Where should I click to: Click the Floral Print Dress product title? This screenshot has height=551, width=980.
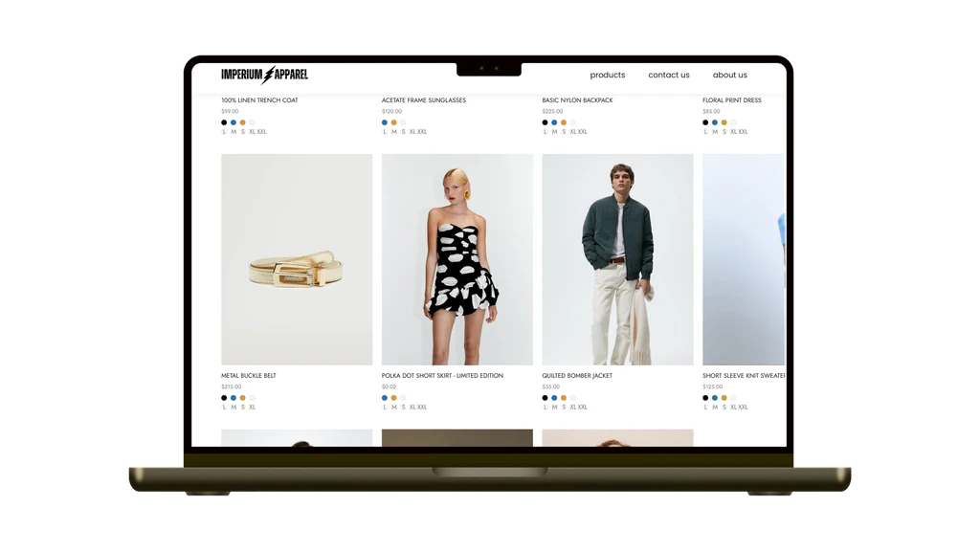731,100
